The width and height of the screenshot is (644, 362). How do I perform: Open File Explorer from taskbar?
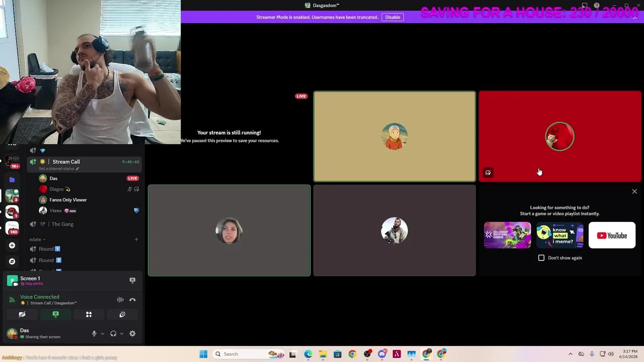click(x=323, y=354)
